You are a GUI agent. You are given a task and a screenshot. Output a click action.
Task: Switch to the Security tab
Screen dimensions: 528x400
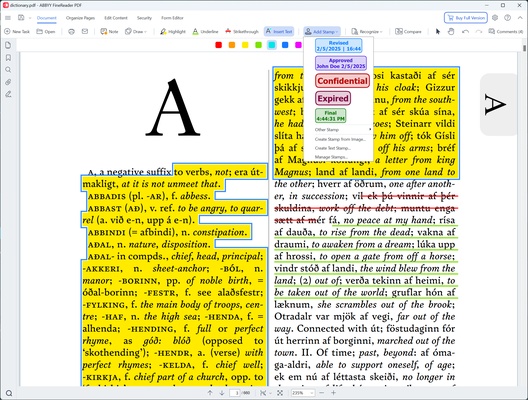point(144,18)
